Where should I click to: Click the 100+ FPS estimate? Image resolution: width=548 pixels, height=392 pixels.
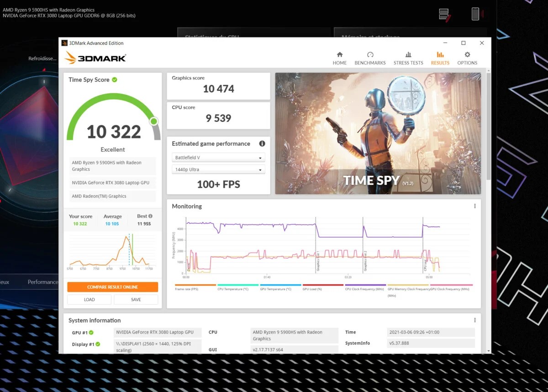(x=218, y=185)
